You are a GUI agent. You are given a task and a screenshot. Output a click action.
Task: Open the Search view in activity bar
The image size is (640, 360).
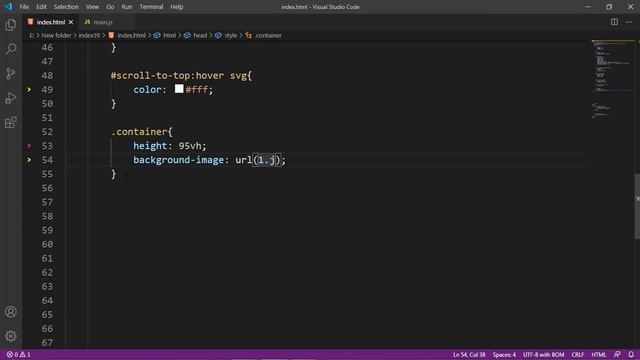click(11, 49)
